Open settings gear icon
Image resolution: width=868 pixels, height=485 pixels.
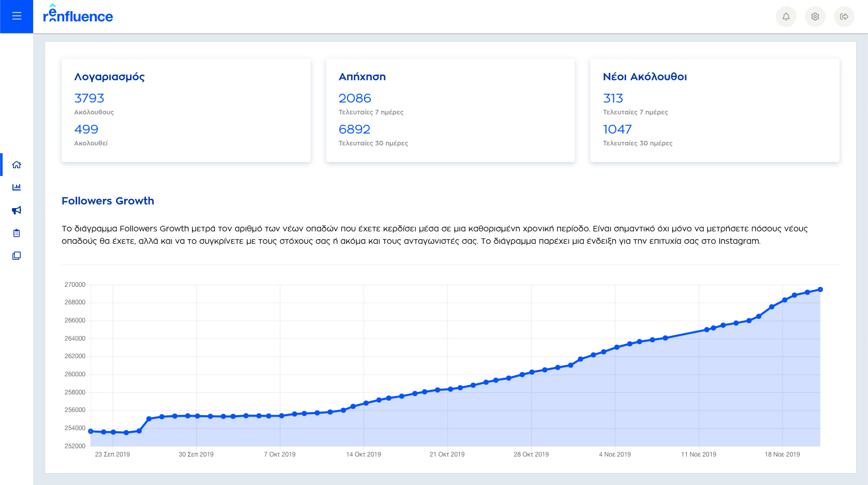[x=815, y=17]
